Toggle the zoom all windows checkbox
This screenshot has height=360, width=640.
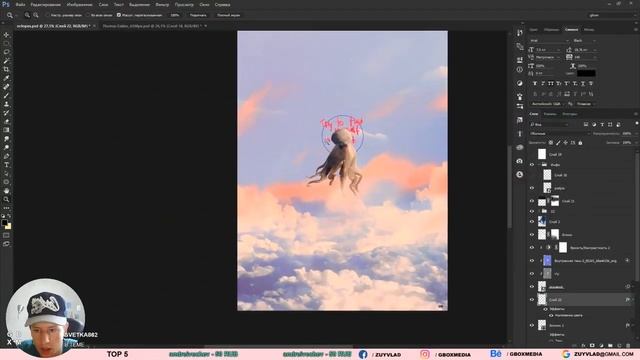(x=88, y=15)
